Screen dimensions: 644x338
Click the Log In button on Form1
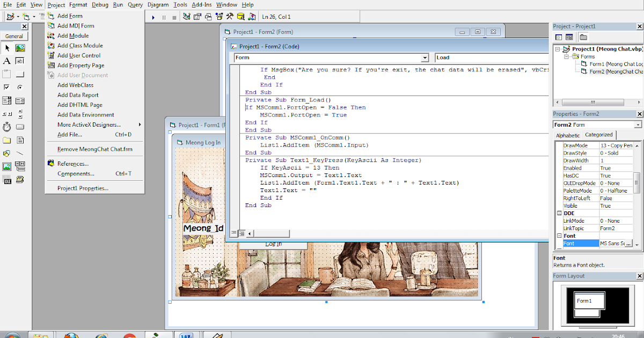(x=273, y=245)
